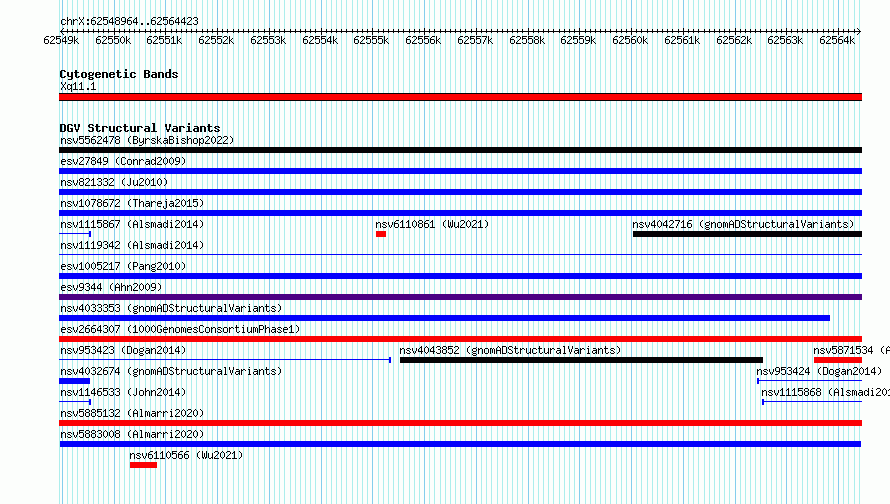Click the blue nsv5883008 variant bar

point(460,444)
